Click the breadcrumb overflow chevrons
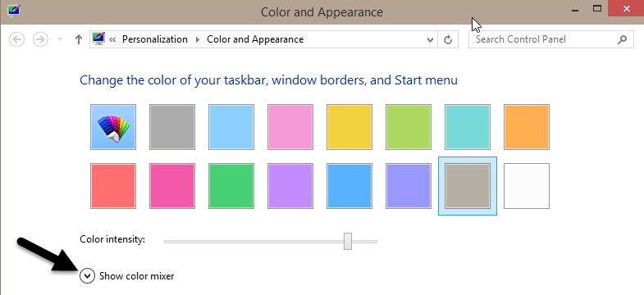 pyautogui.click(x=112, y=40)
